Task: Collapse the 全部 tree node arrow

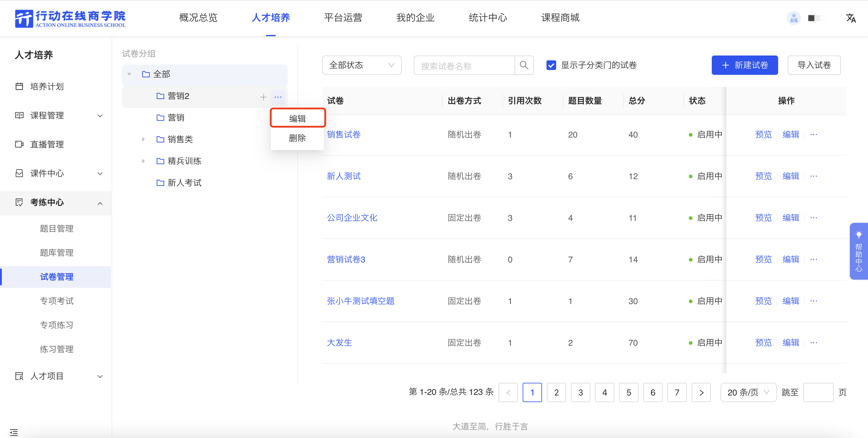Action: (129, 74)
